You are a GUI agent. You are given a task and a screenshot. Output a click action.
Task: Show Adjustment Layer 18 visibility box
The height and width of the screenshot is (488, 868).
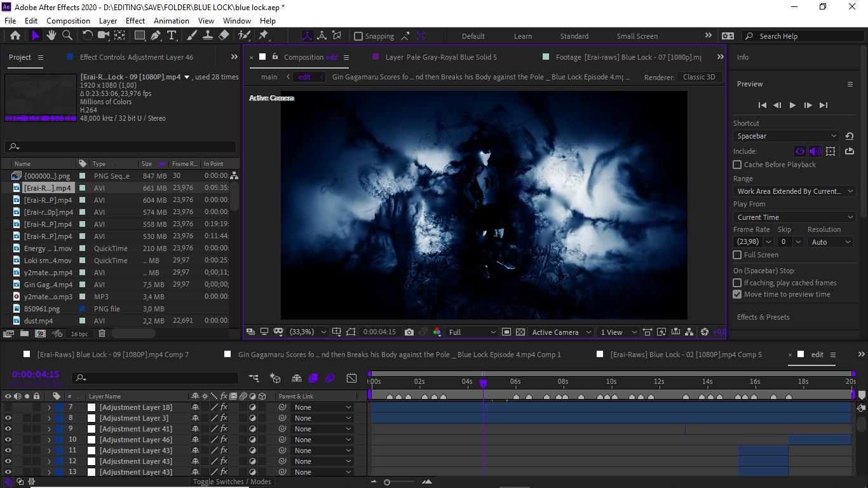[x=8, y=407]
